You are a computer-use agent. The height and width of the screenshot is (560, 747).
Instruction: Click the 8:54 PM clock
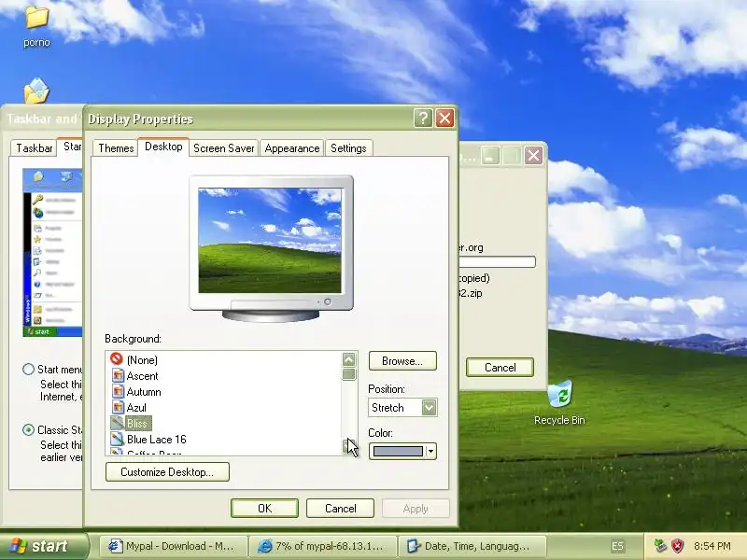click(x=712, y=546)
